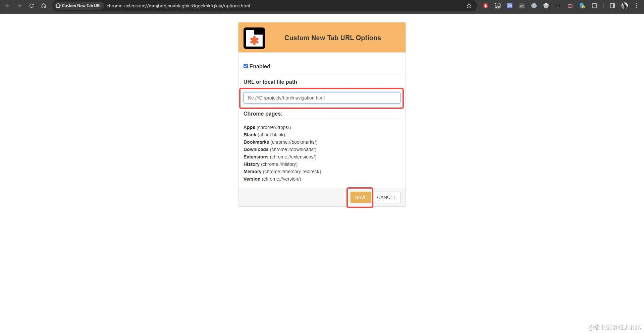Click the Custom New Tab URL site chip
The width and height of the screenshot is (644, 333).
pyautogui.click(x=78, y=6)
